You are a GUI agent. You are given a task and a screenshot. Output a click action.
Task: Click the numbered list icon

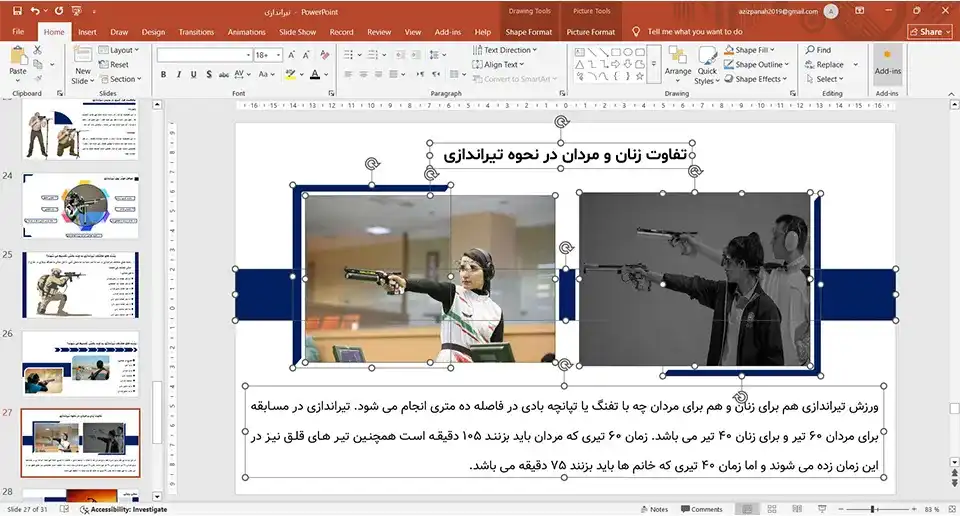(x=373, y=55)
